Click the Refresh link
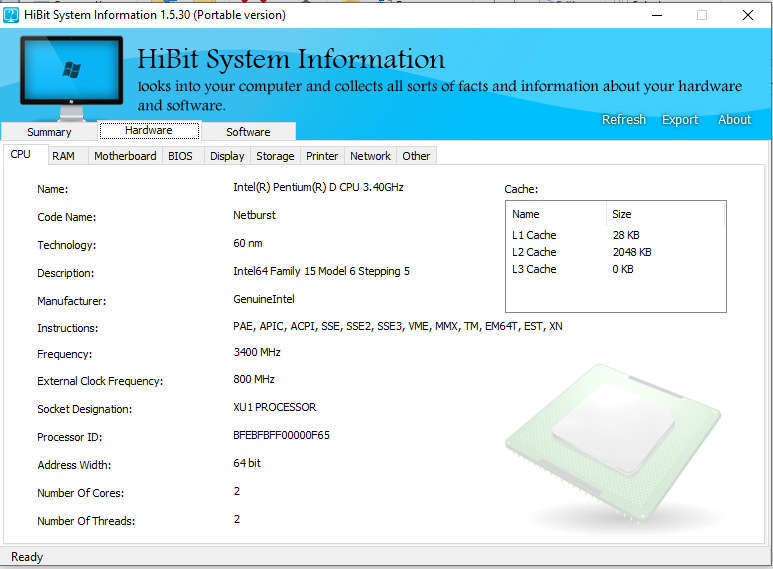This screenshot has width=773, height=569. click(x=624, y=120)
